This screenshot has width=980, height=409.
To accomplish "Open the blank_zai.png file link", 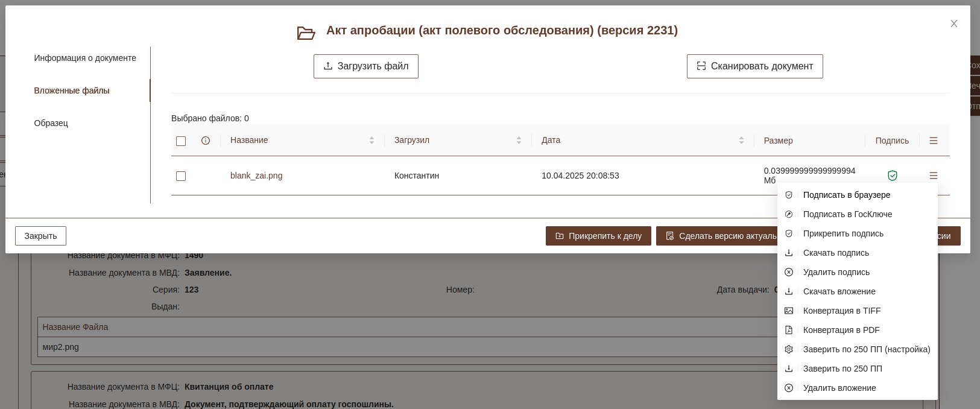I will [x=256, y=176].
